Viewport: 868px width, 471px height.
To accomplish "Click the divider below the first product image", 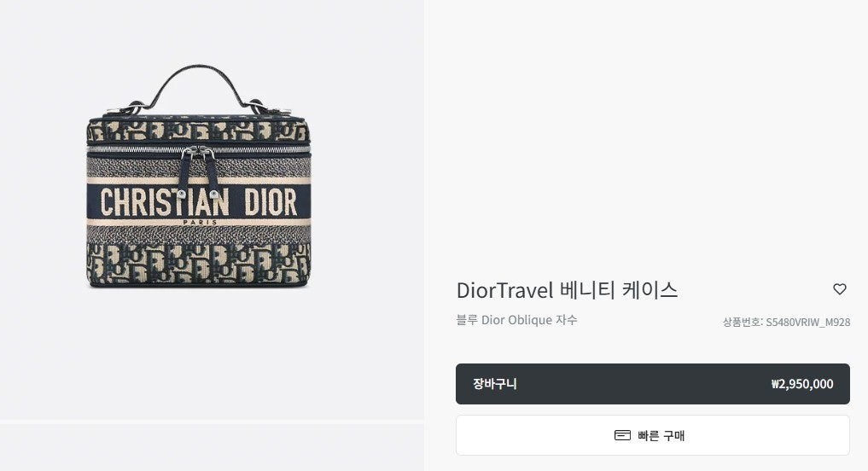I will coord(212,422).
